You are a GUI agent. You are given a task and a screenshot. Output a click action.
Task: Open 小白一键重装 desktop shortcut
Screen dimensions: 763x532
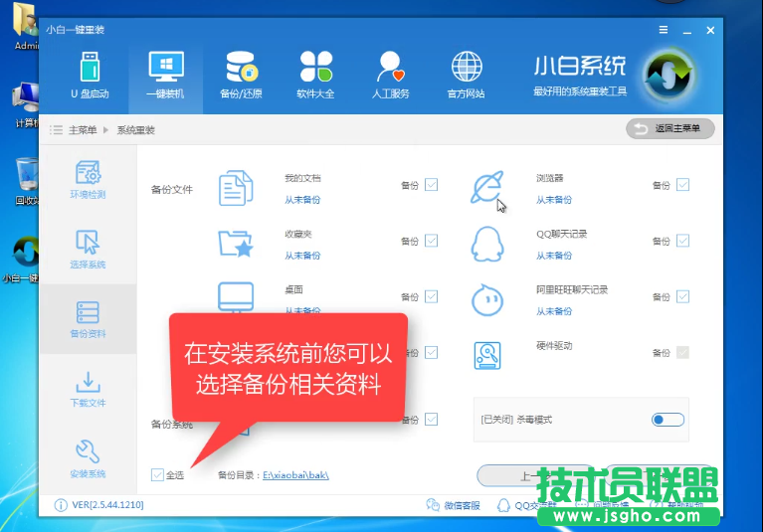[x=21, y=261]
